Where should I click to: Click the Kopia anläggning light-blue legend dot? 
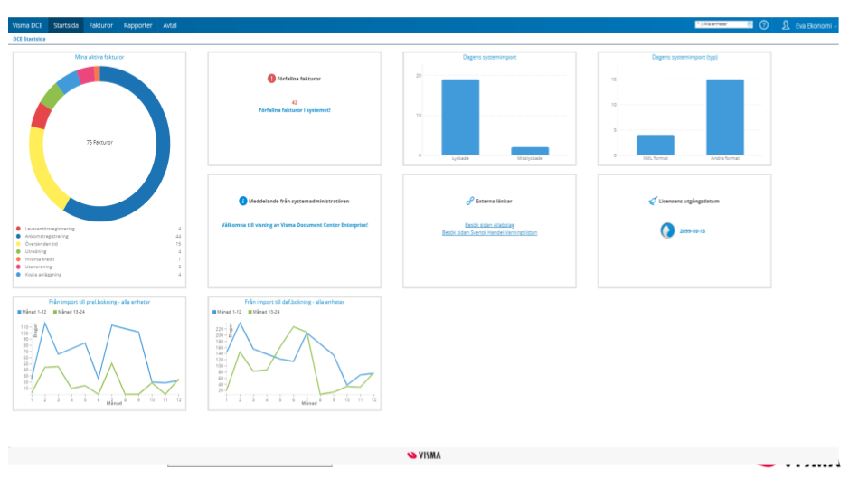click(x=18, y=275)
